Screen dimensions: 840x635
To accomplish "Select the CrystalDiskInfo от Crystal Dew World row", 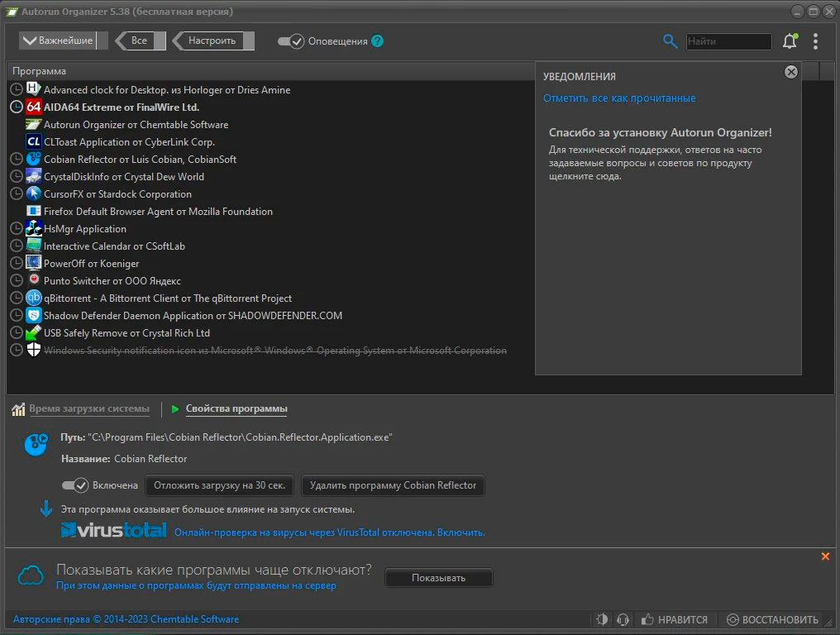I will (x=124, y=176).
